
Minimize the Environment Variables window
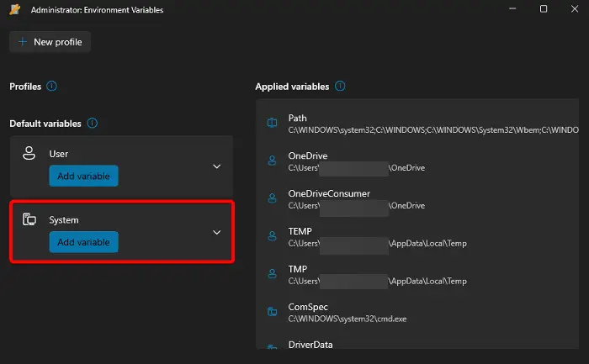pos(512,9)
